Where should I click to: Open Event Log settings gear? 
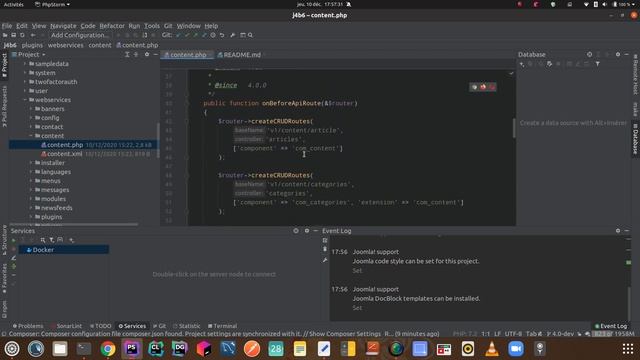618,231
